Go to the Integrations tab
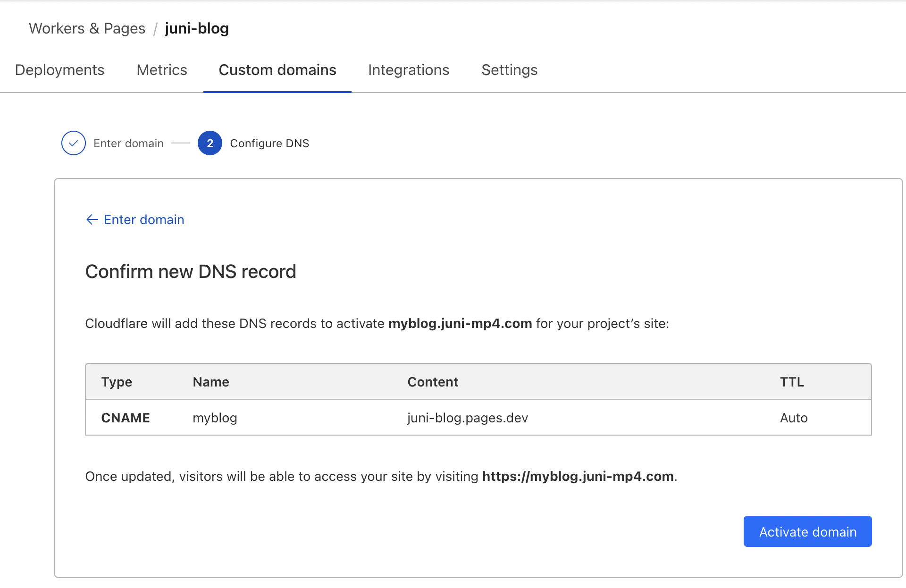This screenshot has height=588, width=906. [409, 70]
